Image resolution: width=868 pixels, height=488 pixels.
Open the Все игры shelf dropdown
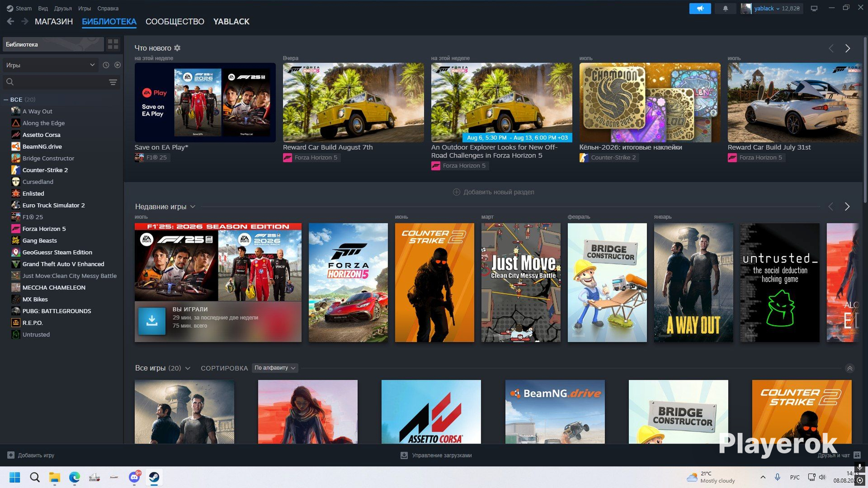click(188, 368)
